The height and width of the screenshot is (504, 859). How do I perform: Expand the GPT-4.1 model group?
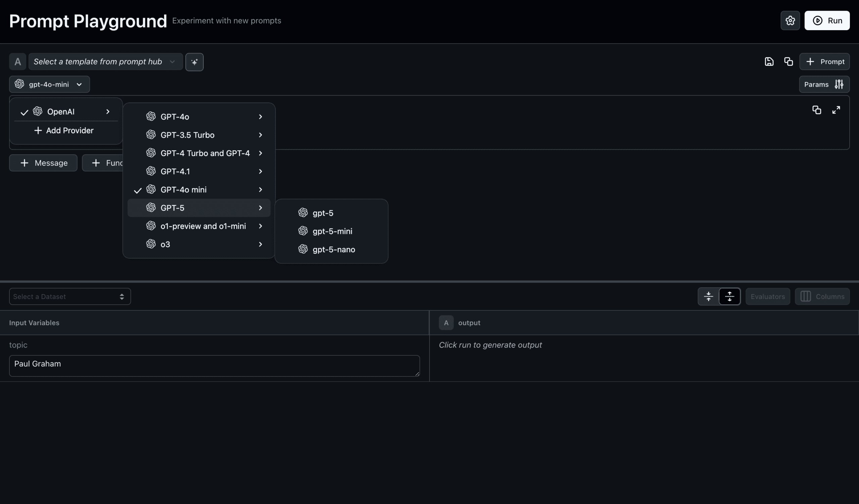point(199,171)
